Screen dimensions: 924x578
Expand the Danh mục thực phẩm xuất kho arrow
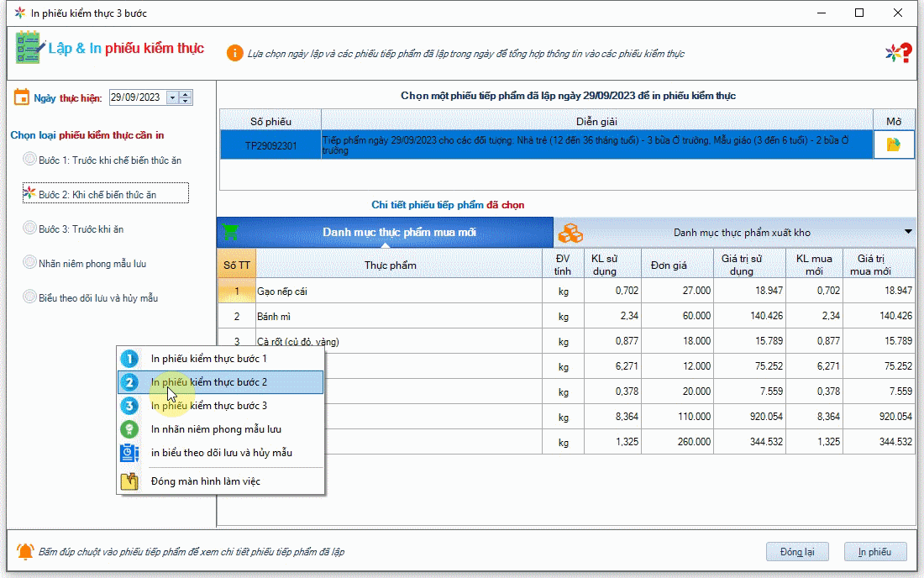click(x=908, y=232)
